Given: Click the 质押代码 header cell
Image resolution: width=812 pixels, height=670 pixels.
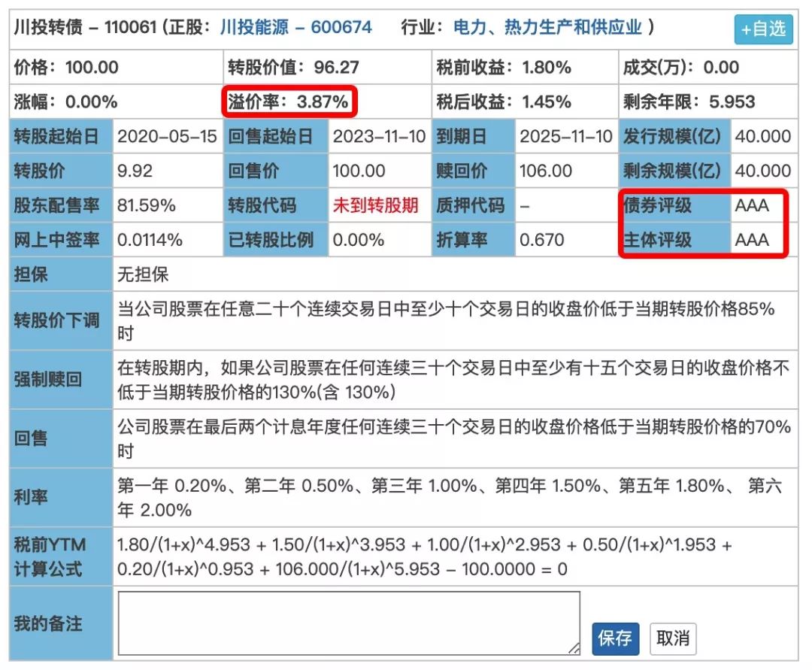Looking at the screenshot, I should tap(474, 205).
